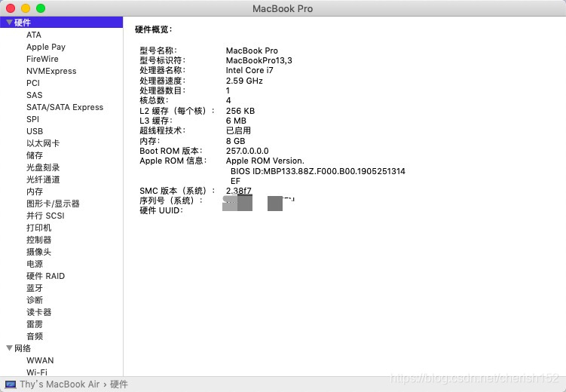Click the 已启用 hyper-threading value
This screenshot has width=566, height=392.
[x=238, y=130]
